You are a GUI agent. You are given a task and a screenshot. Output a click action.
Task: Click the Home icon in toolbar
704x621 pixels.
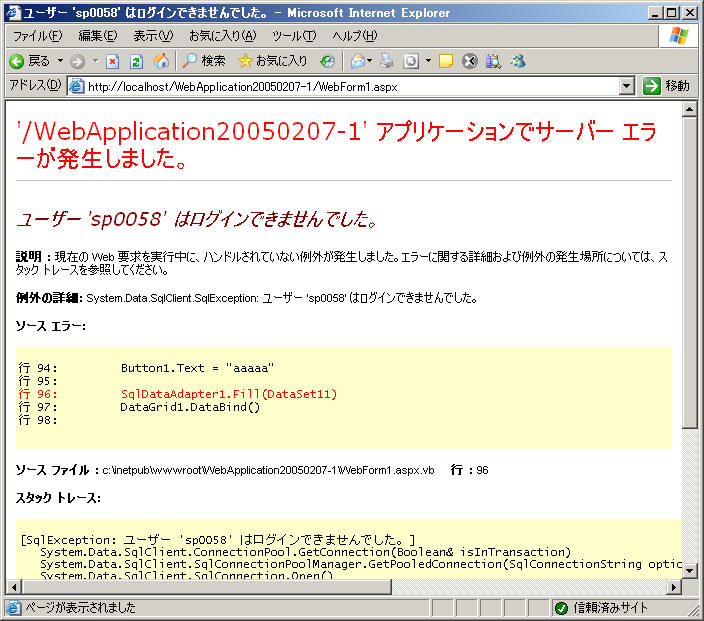161,61
